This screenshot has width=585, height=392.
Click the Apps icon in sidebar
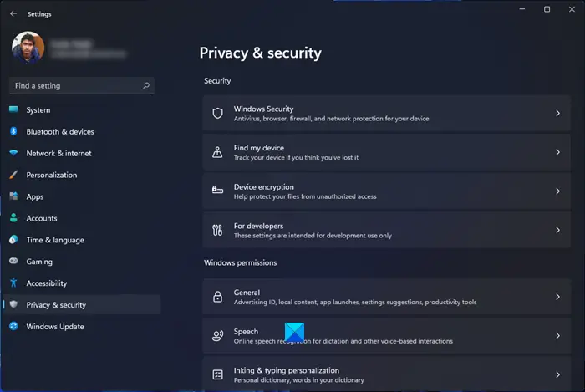point(13,196)
